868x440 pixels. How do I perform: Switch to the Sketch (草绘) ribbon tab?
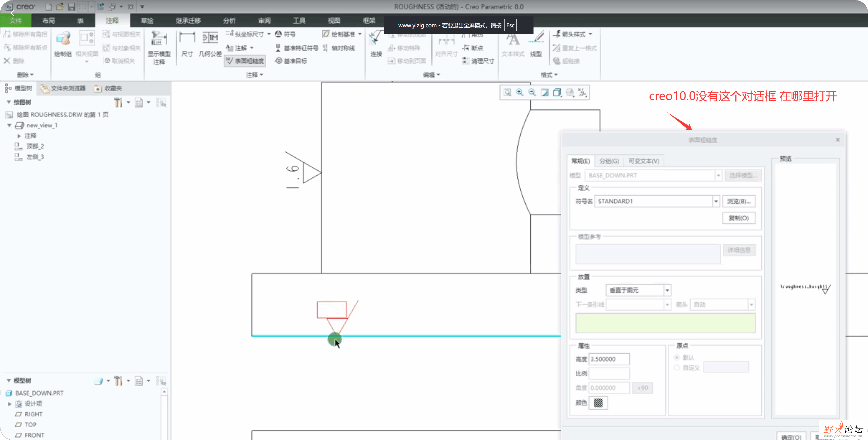(147, 21)
